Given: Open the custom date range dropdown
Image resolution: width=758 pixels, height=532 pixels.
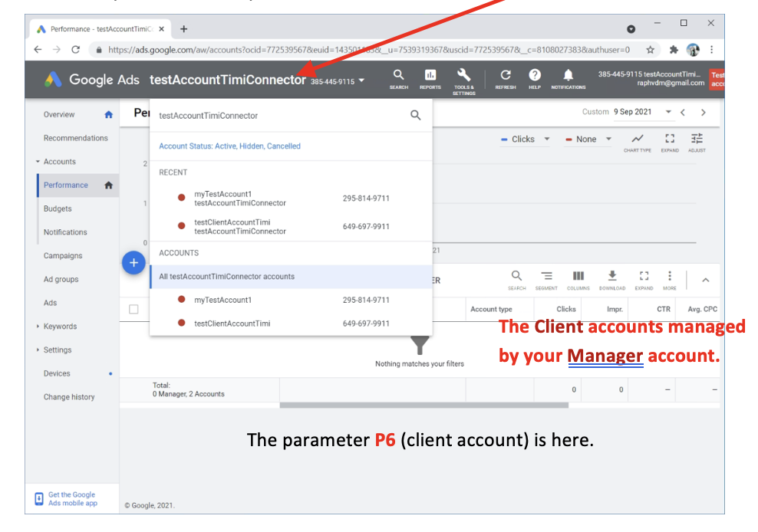Looking at the screenshot, I should pos(667,112).
